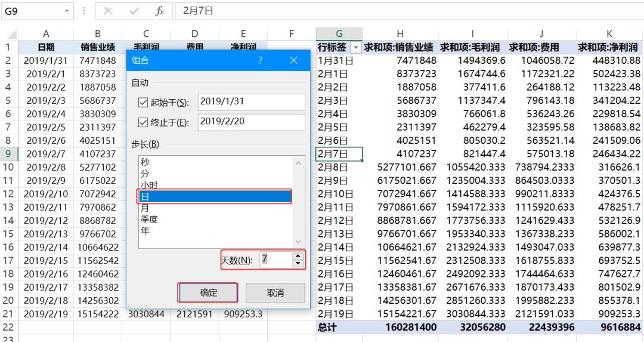Toggle the 起始于 checkbox
The width and height of the screenshot is (644, 342).
143,103
